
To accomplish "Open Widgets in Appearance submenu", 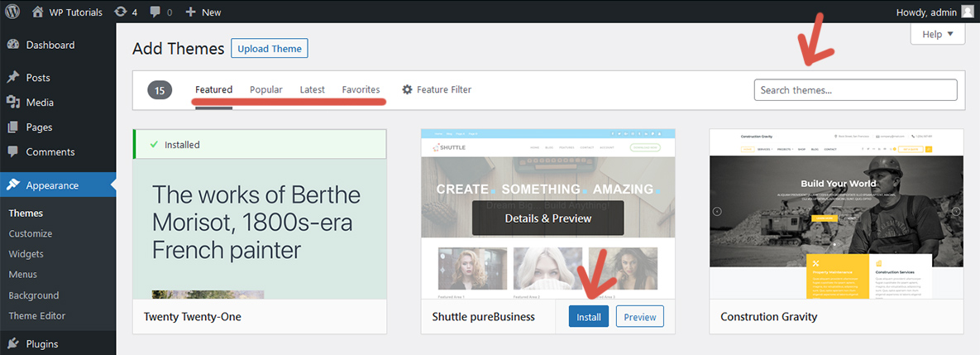I will pos(26,254).
